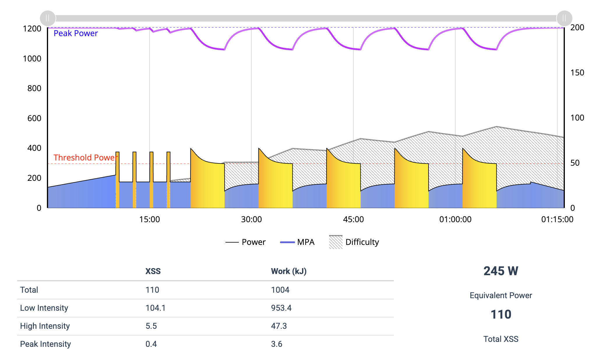Screen dimensions: 596x364
Task: Click the Work (kJ) column header
Action: point(288,271)
